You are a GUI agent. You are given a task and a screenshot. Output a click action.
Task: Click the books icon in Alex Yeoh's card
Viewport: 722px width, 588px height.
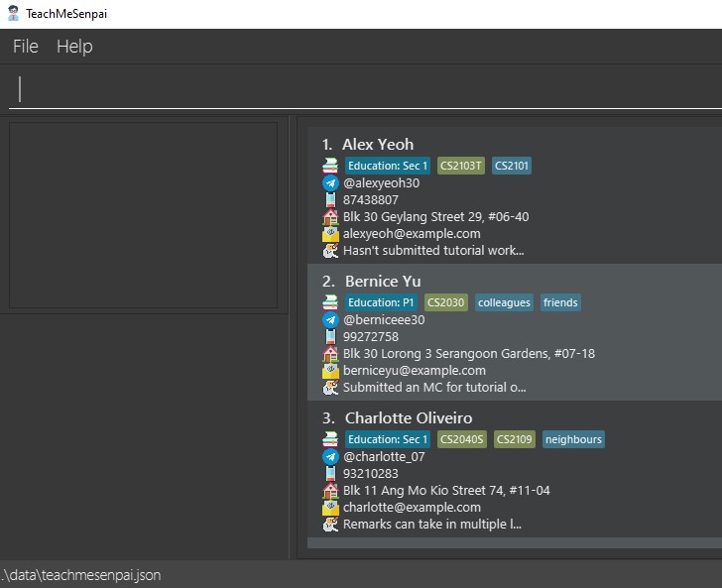[x=330, y=166]
